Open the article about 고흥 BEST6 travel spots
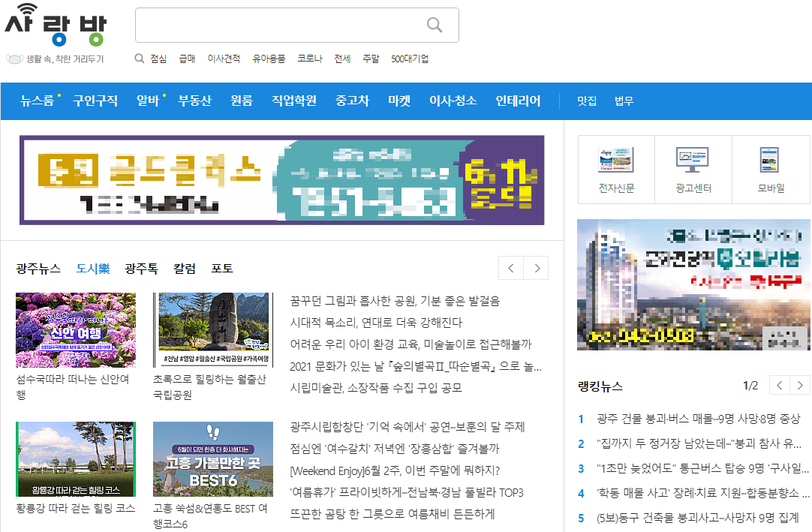 (x=212, y=459)
